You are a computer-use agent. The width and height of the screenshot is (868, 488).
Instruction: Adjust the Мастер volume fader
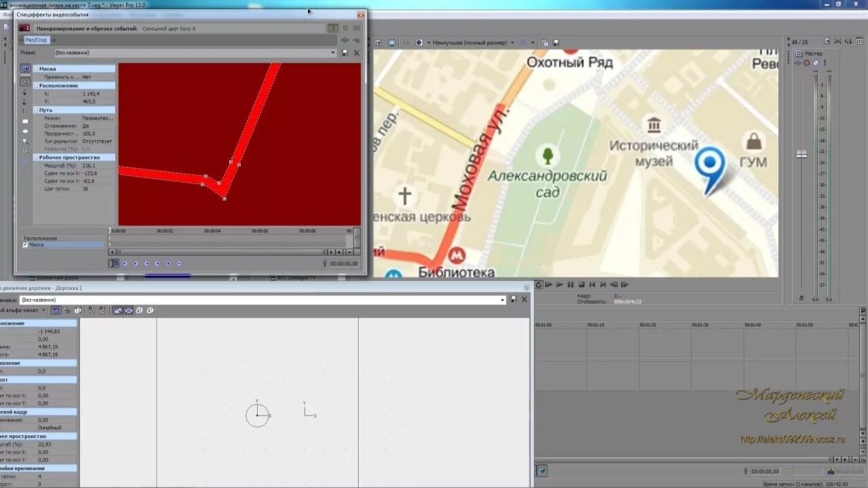point(802,154)
